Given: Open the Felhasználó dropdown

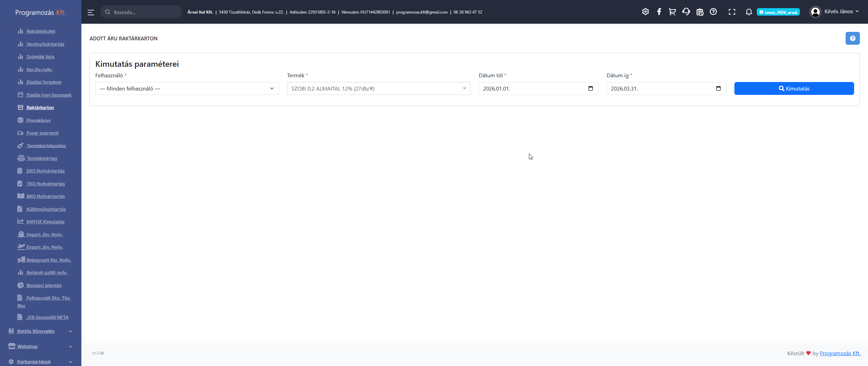Looking at the screenshot, I should 187,88.
